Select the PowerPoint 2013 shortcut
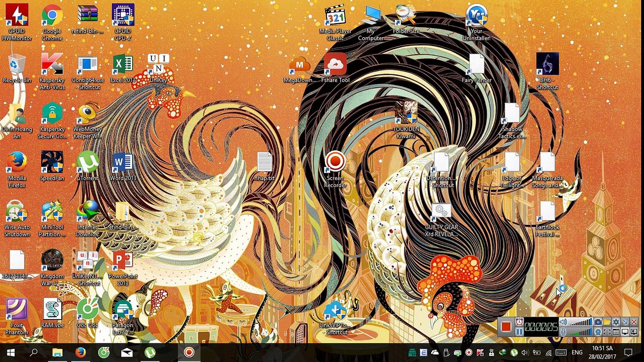This screenshot has width=644, height=362. click(123, 268)
